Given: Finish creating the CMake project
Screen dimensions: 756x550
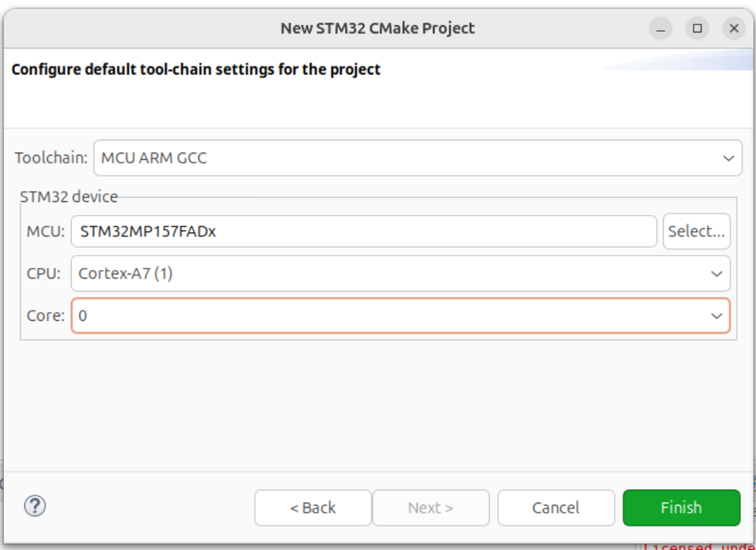Looking at the screenshot, I should click(681, 508).
